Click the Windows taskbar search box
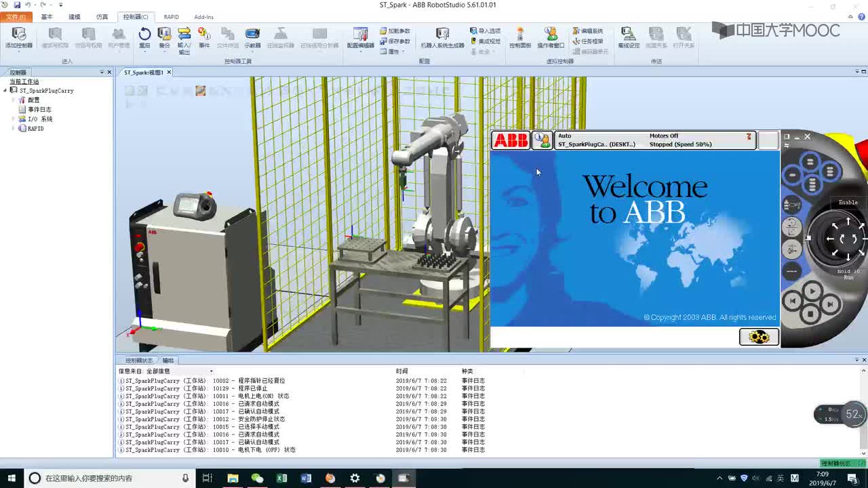Image resolution: width=868 pixels, height=488 pixels. pyautogui.click(x=108, y=478)
